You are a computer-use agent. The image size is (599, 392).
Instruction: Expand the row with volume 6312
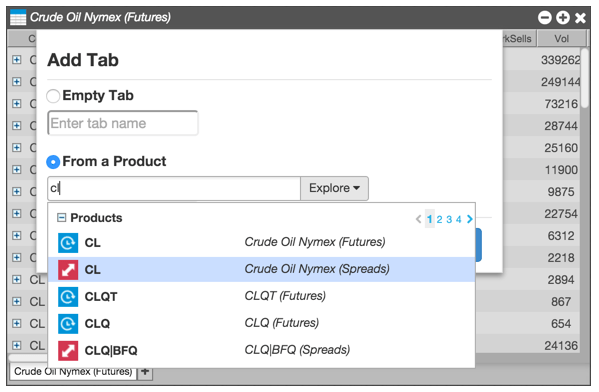(16, 235)
